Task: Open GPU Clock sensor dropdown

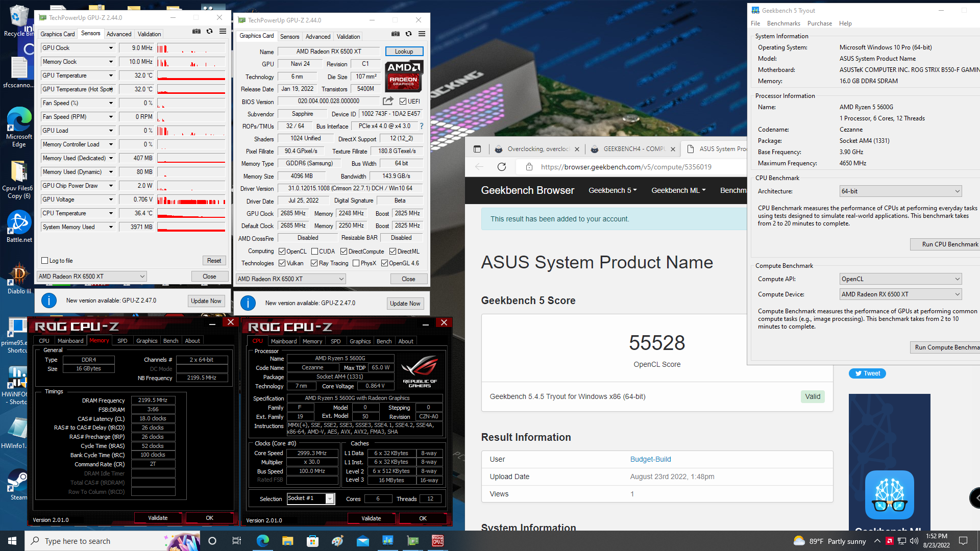Action: [x=111, y=48]
